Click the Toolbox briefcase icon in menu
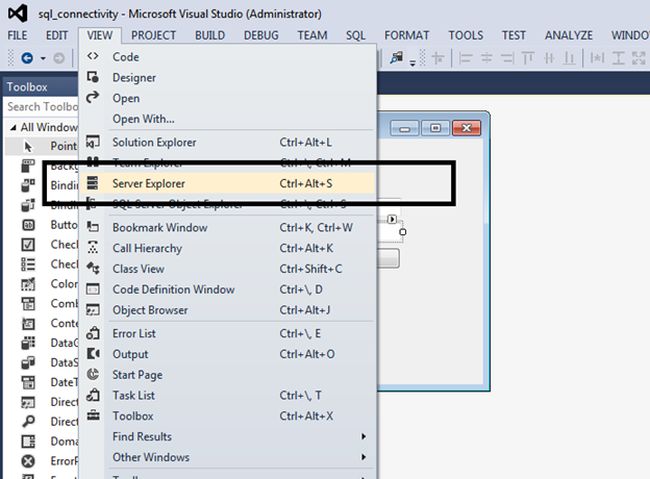This screenshot has width=650, height=479. tap(93, 415)
